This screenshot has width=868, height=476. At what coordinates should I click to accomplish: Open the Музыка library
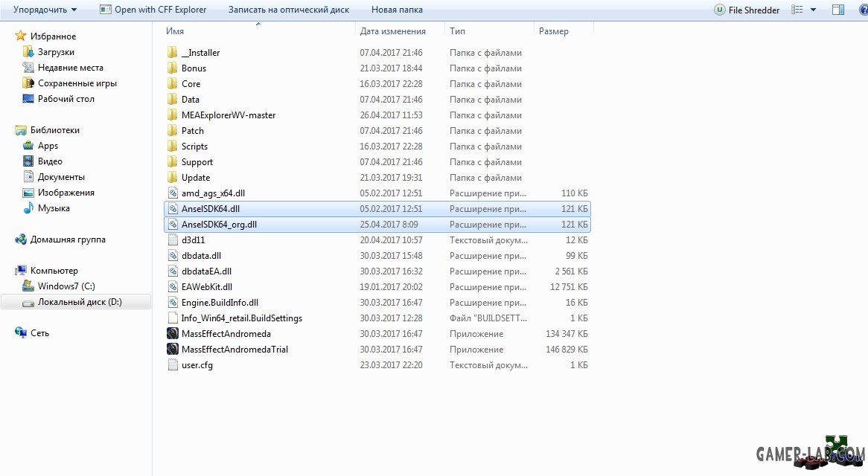[x=54, y=208]
